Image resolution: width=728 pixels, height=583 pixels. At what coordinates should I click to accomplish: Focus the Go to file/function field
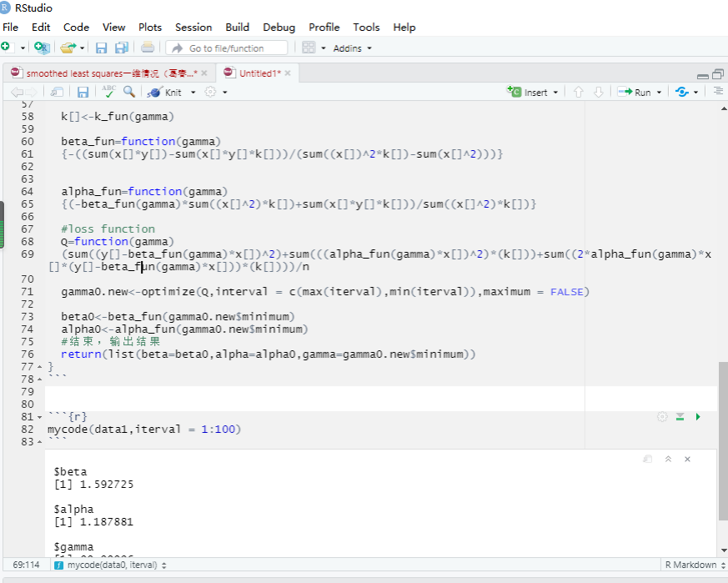point(227,48)
